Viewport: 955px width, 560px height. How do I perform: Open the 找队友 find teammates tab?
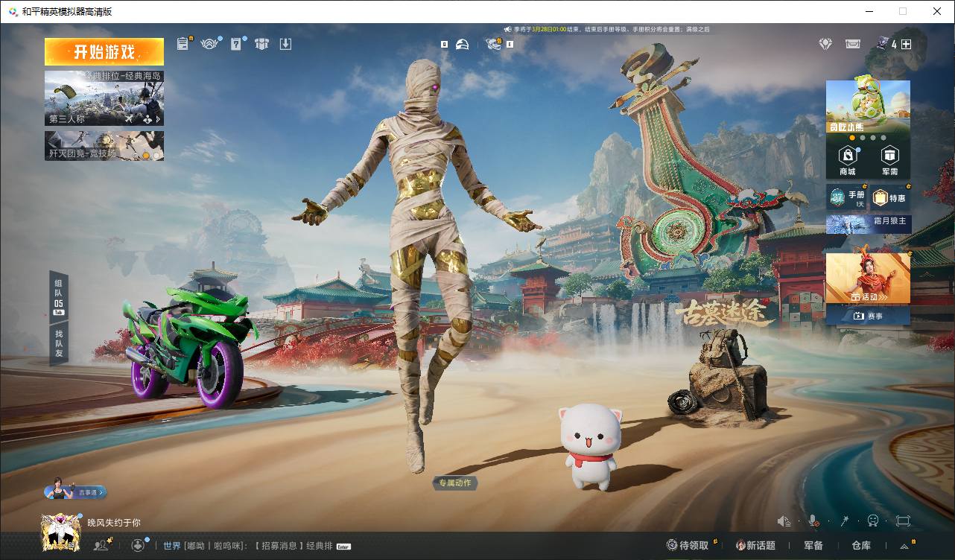click(x=58, y=343)
